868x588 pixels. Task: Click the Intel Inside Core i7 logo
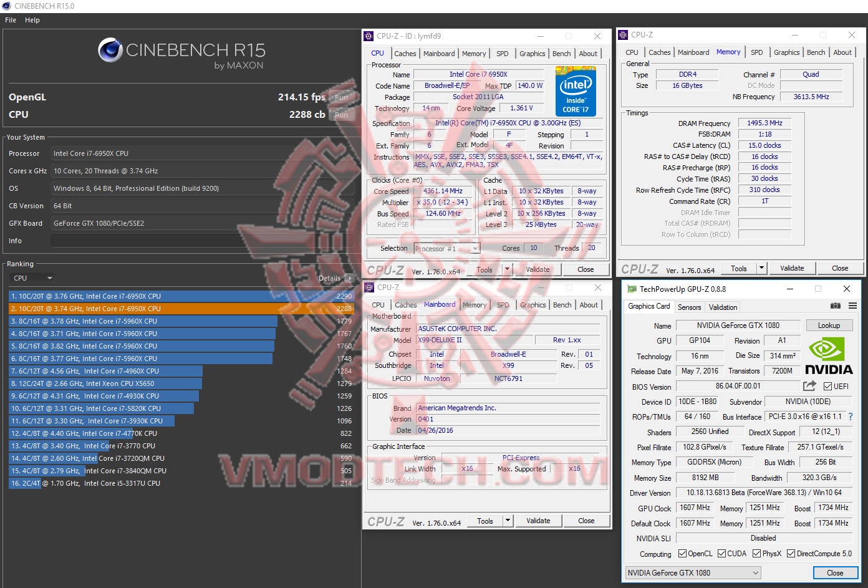click(576, 91)
